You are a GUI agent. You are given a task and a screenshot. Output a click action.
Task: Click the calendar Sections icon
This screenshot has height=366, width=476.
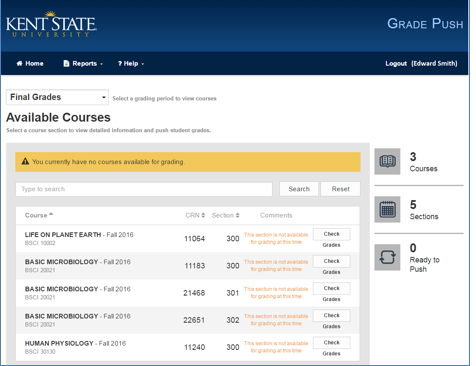point(387,209)
